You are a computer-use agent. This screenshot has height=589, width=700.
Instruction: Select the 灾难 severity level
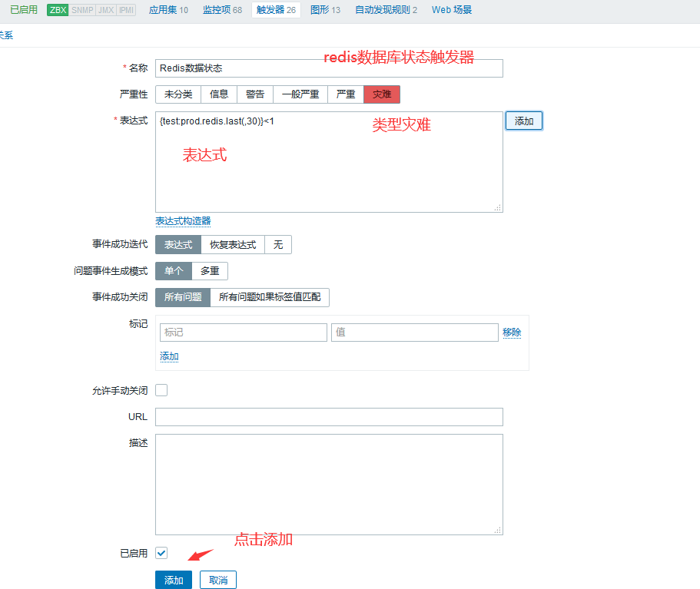tap(381, 94)
